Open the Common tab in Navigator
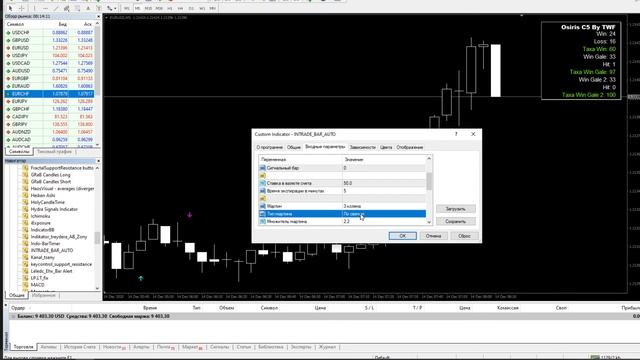This screenshot has height=360, width=640. click(17, 295)
